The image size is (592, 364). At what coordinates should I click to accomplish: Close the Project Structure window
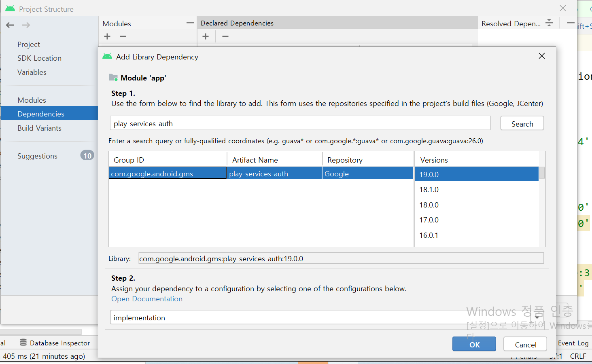click(x=563, y=8)
